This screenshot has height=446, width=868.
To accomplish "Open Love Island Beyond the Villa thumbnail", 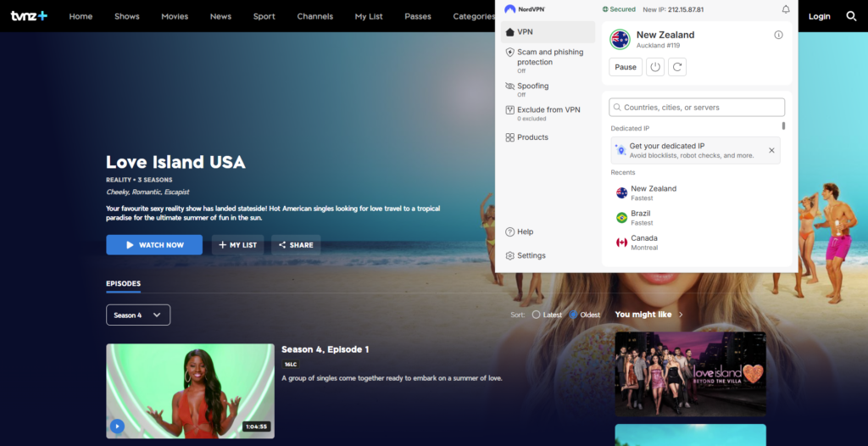I will pos(690,374).
